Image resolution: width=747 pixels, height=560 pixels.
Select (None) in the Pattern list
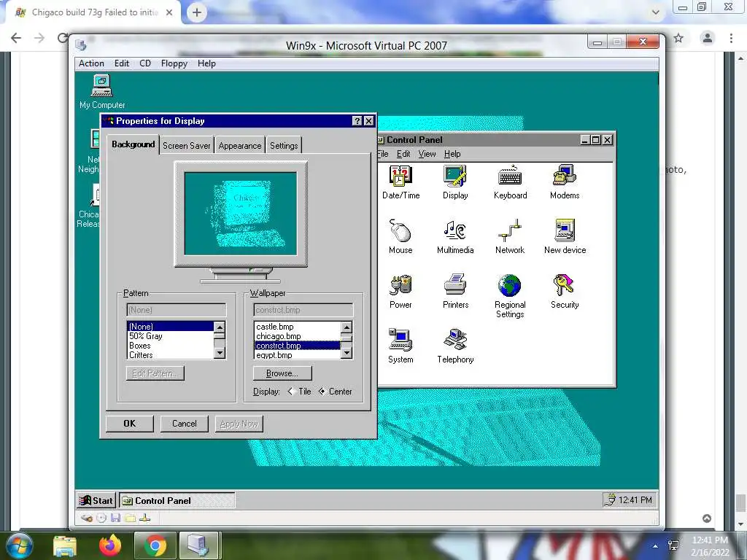[x=171, y=327]
